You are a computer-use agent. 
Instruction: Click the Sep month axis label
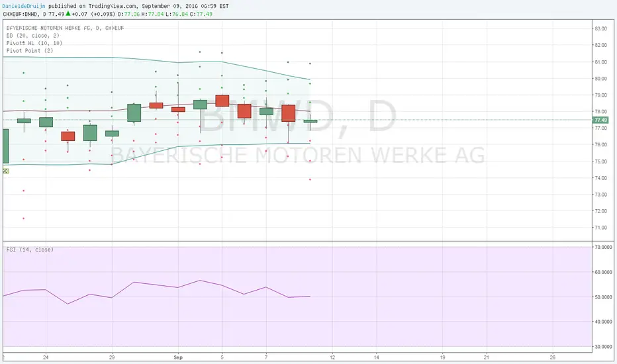click(178, 357)
